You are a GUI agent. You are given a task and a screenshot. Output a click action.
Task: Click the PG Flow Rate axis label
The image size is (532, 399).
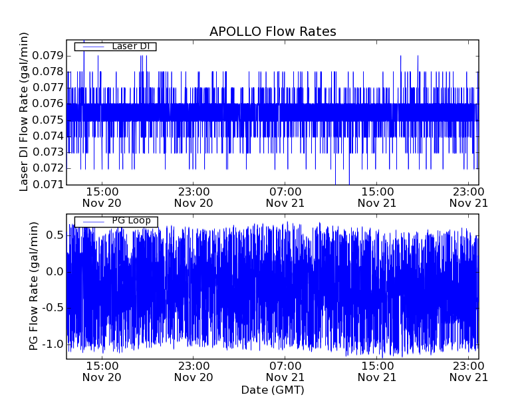(33, 286)
